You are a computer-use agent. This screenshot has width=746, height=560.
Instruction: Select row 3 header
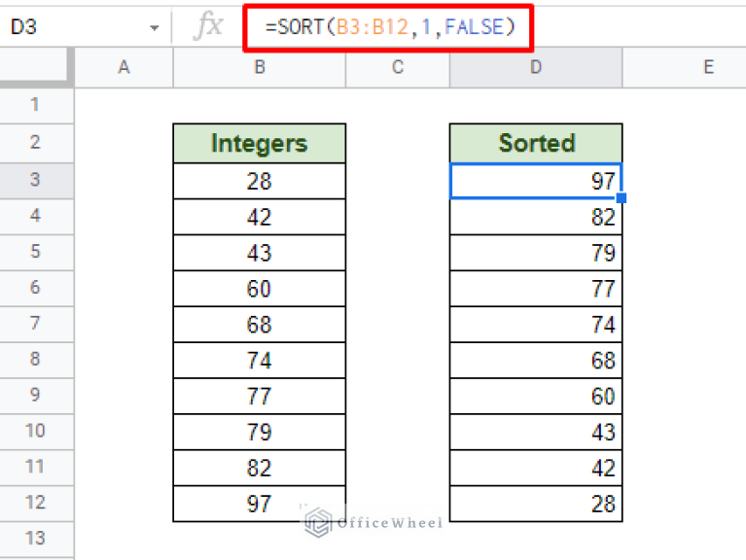(37, 181)
